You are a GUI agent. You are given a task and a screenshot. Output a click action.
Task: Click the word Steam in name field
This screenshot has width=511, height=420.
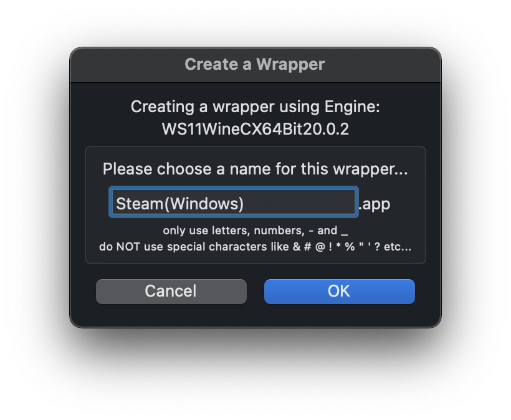pos(140,204)
